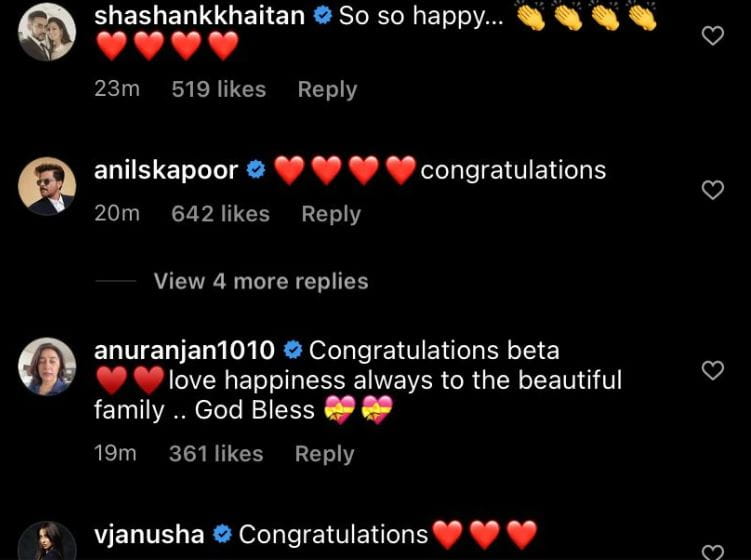Screen dimensions: 751x560
Task: View the 519 likes list
Action: point(219,90)
